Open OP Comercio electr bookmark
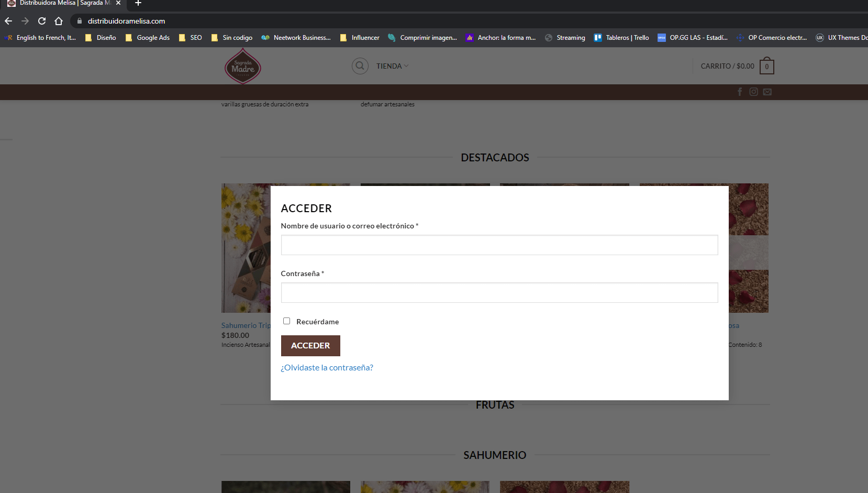Image resolution: width=868 pixels, height=493 pixels. [772, 38]
